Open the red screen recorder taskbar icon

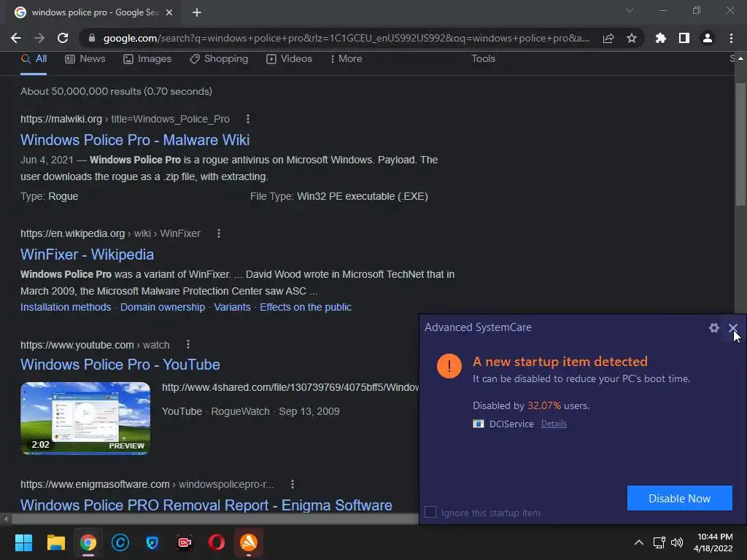coord(185,542)
